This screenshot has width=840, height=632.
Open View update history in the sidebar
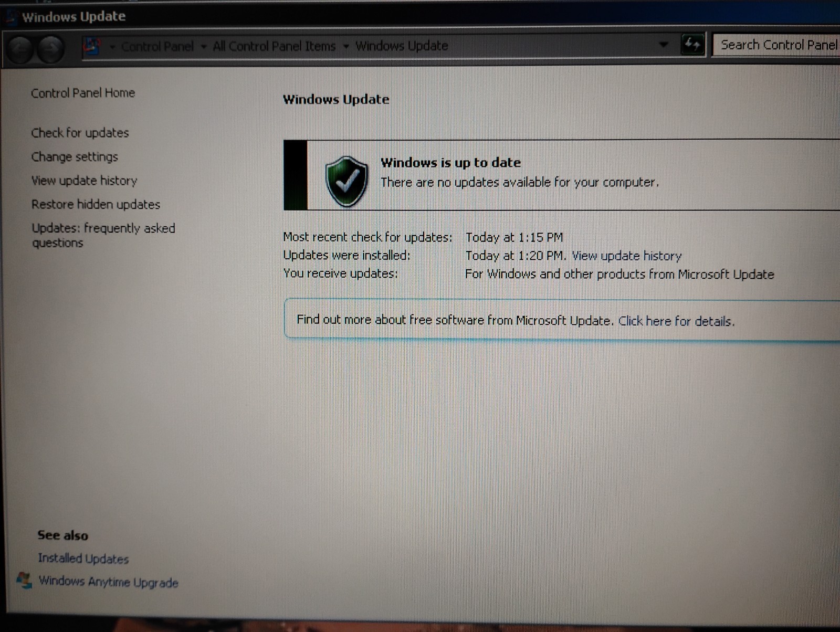84,181
